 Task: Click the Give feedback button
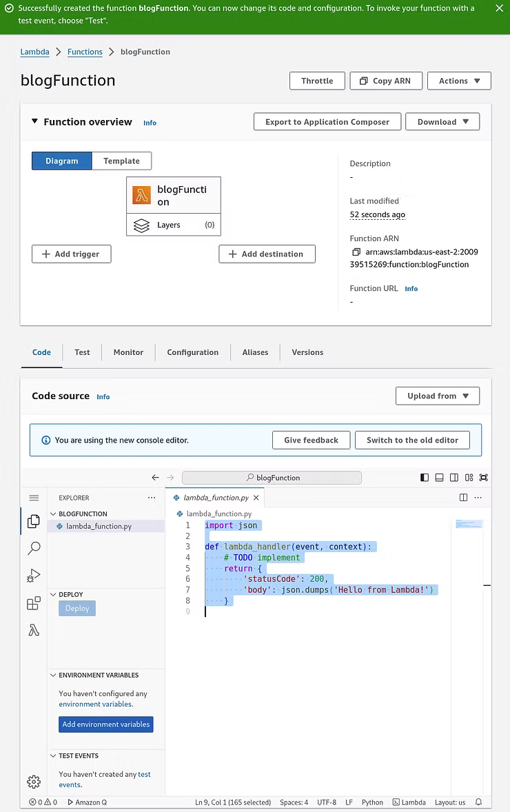(x=312, y=440)
